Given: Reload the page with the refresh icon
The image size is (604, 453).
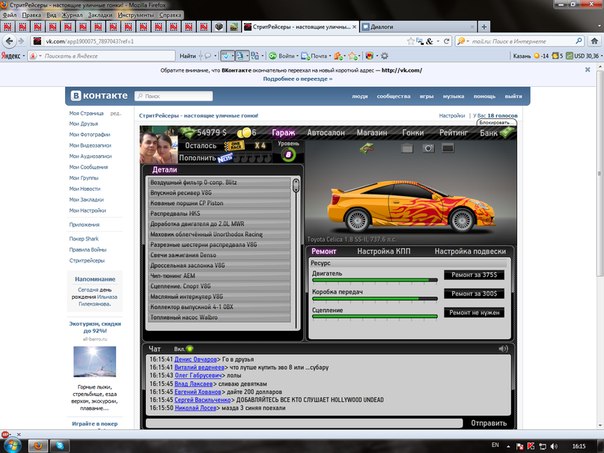Looking at the screenshot, I should pyautogui.click(x=446, y=41).
